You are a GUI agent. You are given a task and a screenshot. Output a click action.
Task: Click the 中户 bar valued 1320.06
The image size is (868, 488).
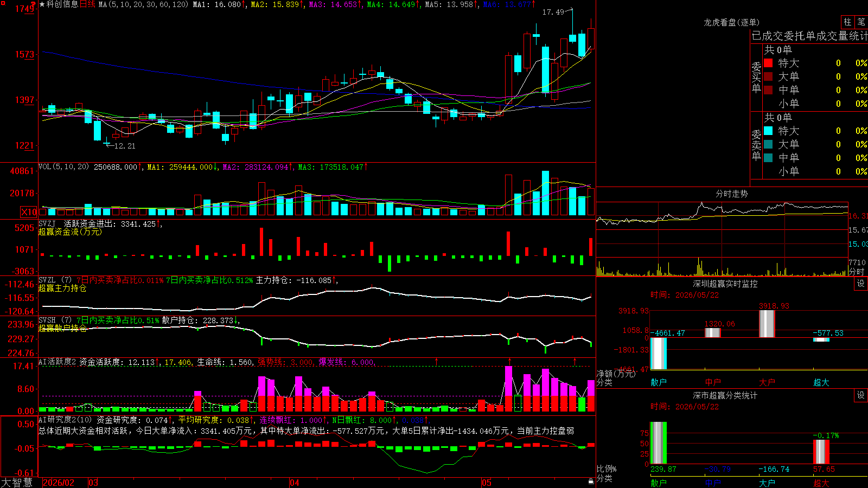(713, 332)
